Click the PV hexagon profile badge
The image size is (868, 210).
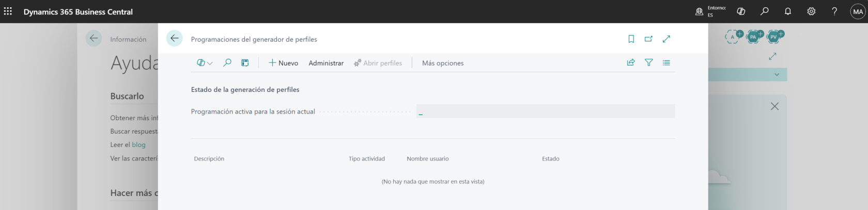tap(774, 36)
